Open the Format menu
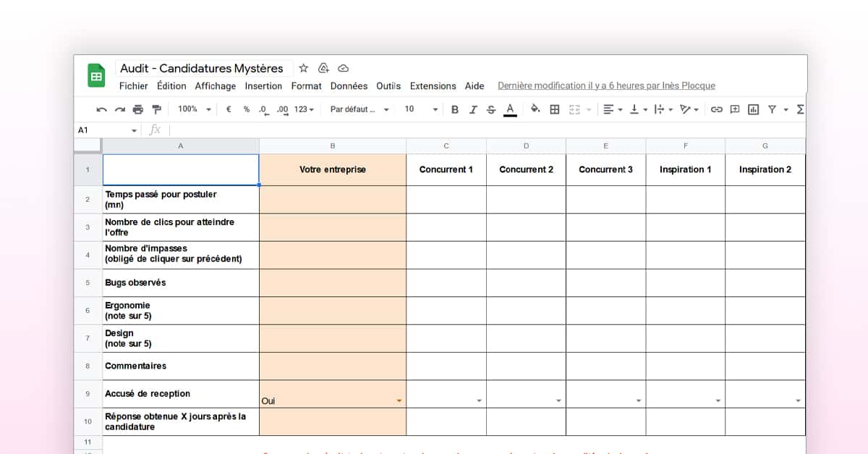Viewport: 868px width, 454px height. pos(307,85)
